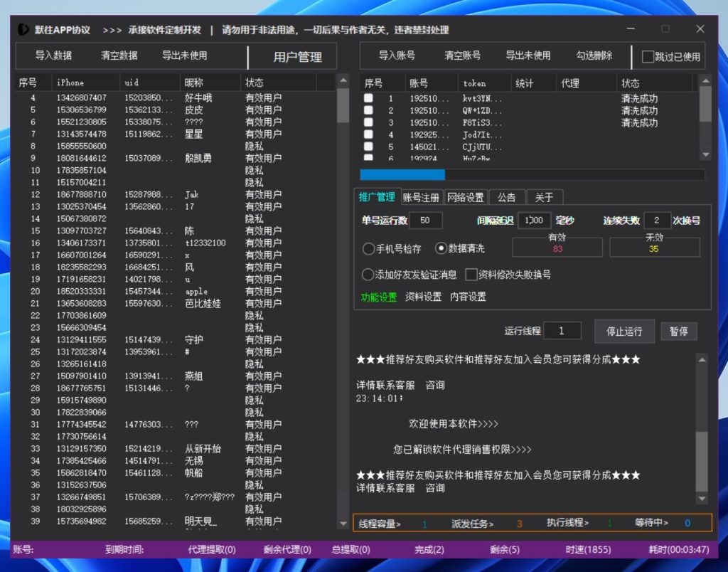This screenshot has height=572, width=728.
Task: Toggle 资料修改失败换号 checkbox
Action: pyautogui.click(x=471, y=275)
